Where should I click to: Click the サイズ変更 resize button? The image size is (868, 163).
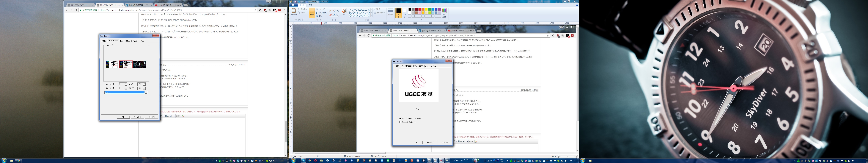pyautogui.click(x=321, y=13)
